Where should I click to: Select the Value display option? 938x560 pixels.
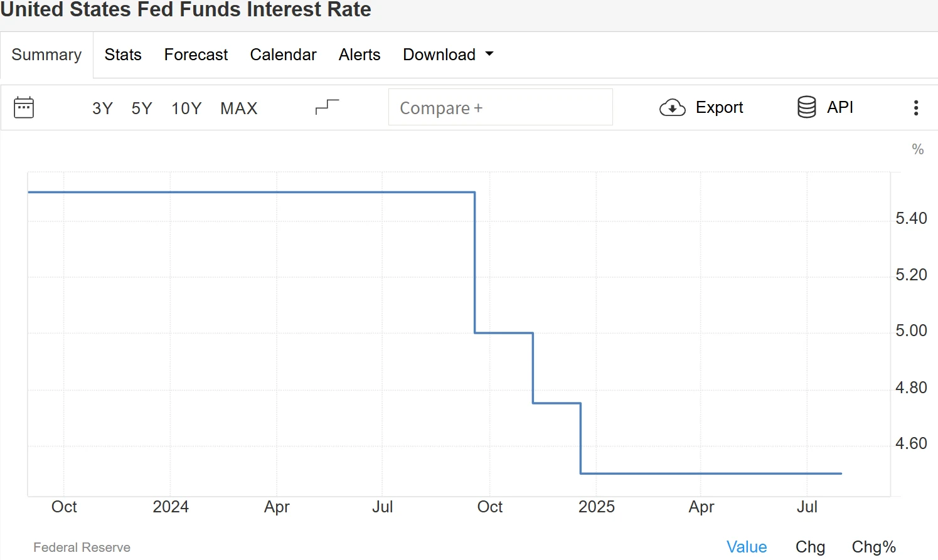coord(747,547)
